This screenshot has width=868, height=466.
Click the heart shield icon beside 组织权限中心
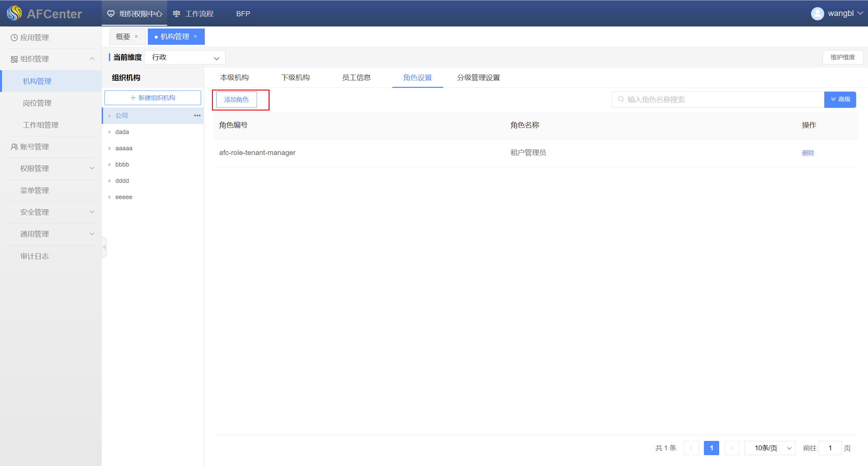[x=111, y=14]
